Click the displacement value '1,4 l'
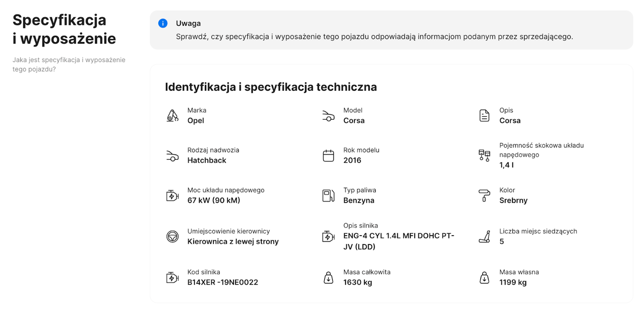 (x=506, y=165)
